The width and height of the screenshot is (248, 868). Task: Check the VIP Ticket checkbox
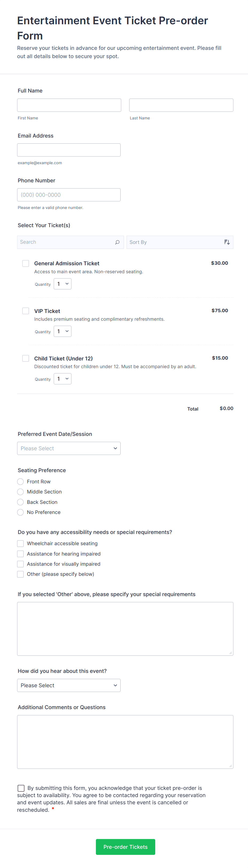tap(26, 311)
